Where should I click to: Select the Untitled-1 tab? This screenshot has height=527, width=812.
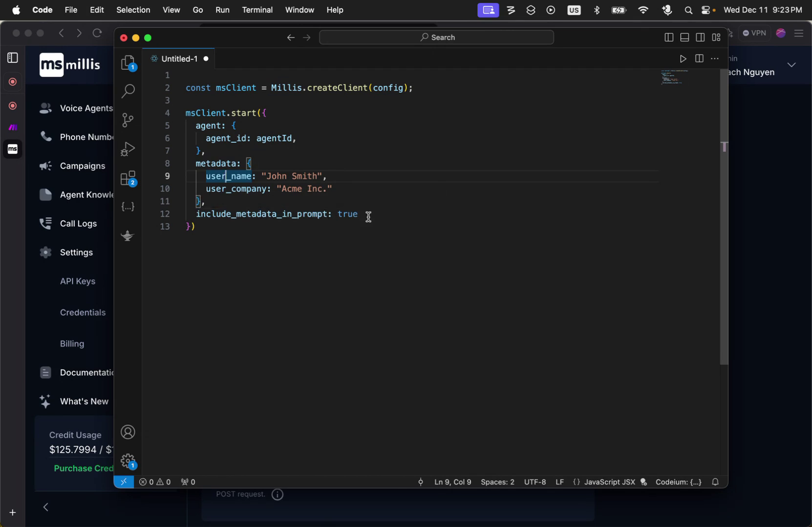(x=179, y=58)
